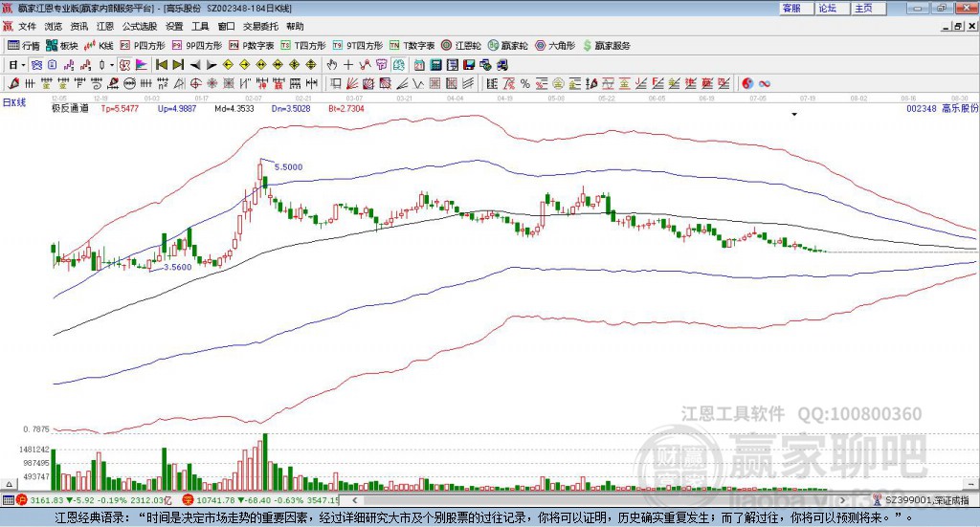Open the 9T四方形 tool
This screenshot has width=980, height=527.
click(358, 46)
